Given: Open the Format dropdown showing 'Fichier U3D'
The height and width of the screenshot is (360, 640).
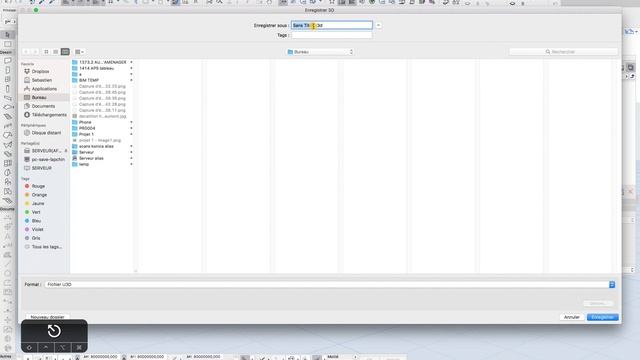Looking at the screenshot, I should [x=330, y=284].
